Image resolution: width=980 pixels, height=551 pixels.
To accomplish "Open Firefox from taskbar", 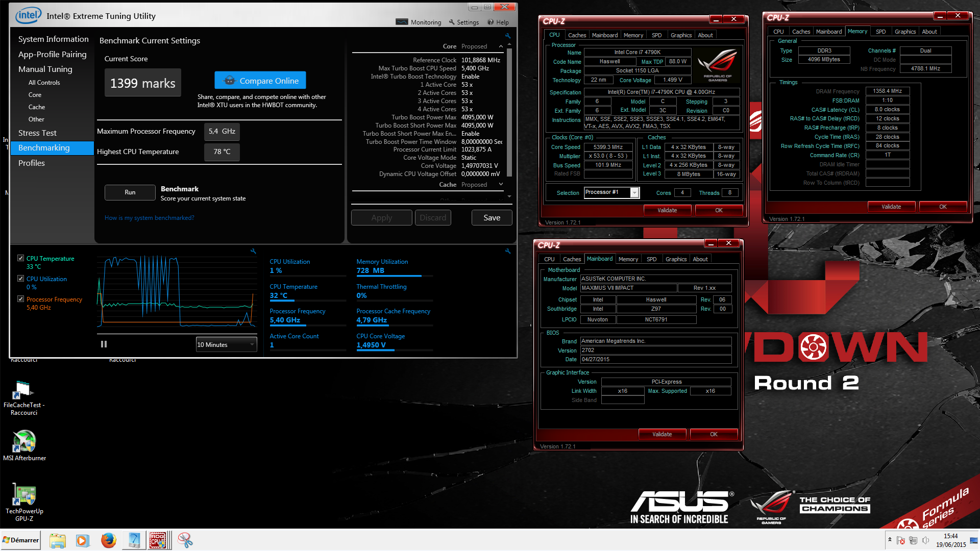I will 108,540.
